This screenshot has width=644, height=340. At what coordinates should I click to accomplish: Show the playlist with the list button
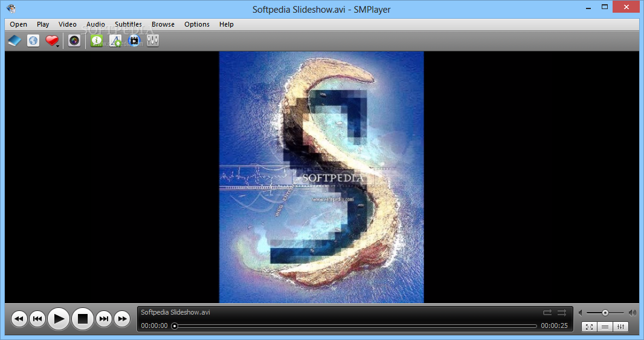pos(605,327)
